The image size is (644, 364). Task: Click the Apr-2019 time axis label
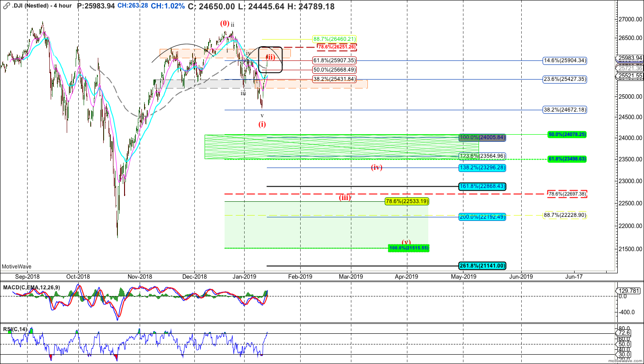tap(407, 276)
